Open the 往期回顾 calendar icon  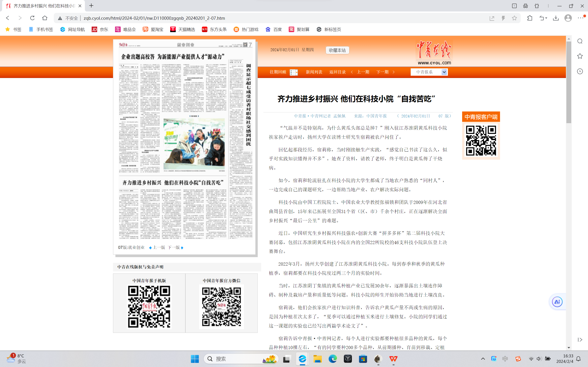coord(294,72)
